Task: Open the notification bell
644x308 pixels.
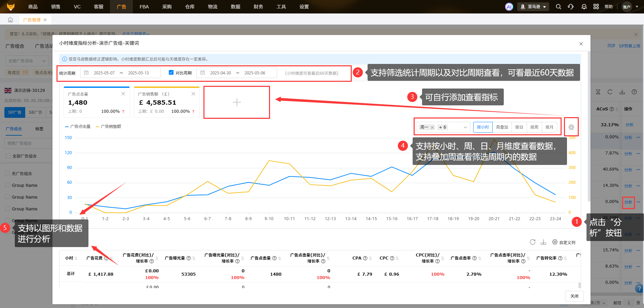Action: (x=584, y=7)
